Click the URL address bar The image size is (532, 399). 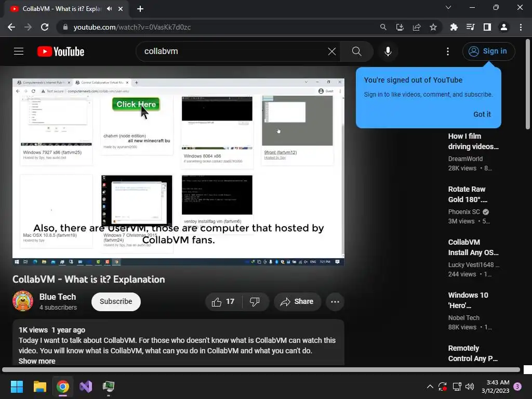click(x=217, y=27)
